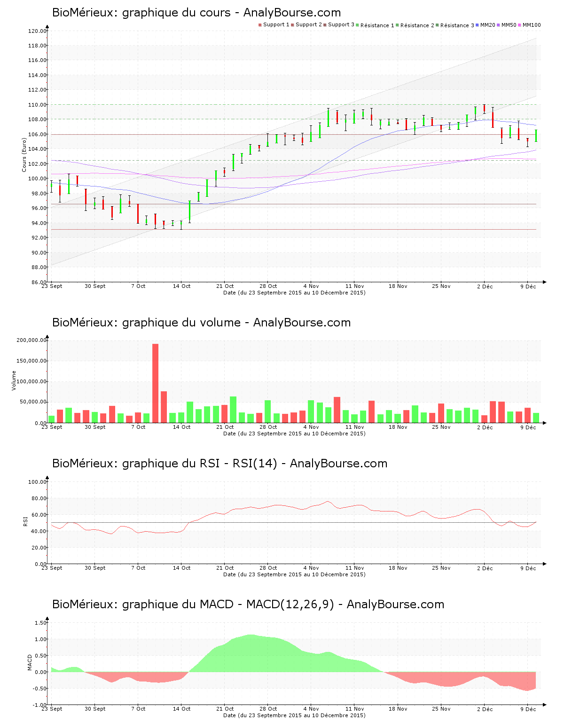Click the 'RSI' vertical axis label
Image resolution: width=564 pixels, height=728 pixels.
pos(25,521)
